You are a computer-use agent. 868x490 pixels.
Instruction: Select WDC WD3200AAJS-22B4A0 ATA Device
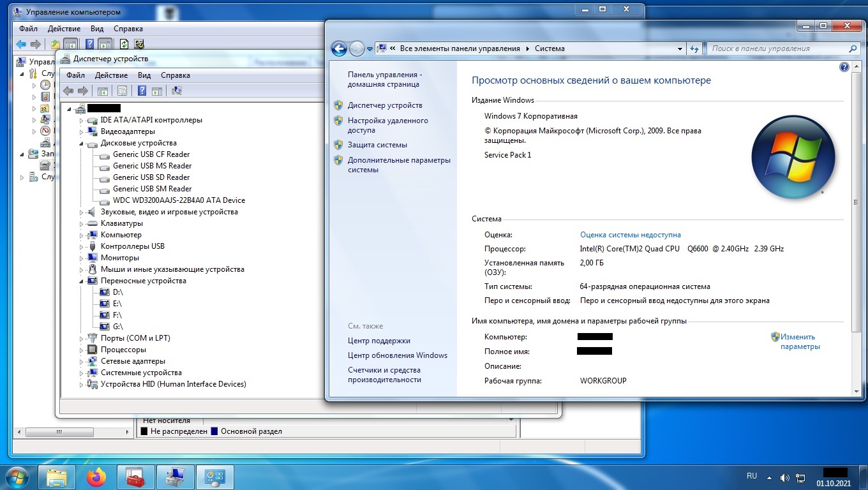179,200
